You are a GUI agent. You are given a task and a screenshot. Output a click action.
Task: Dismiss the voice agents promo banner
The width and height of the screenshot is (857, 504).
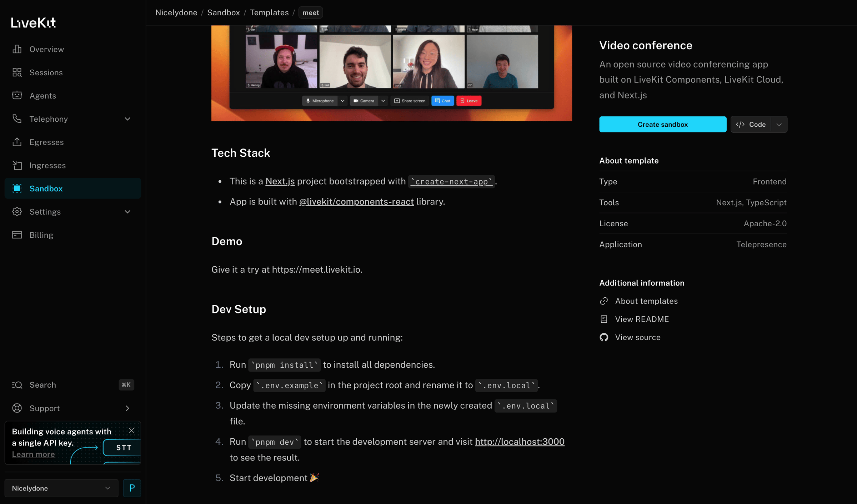click(131, 430)
